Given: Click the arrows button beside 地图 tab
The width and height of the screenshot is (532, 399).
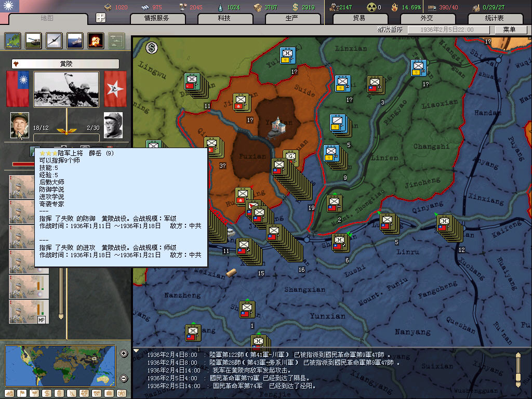Looking at the screenshot, I should click(101, 18).
